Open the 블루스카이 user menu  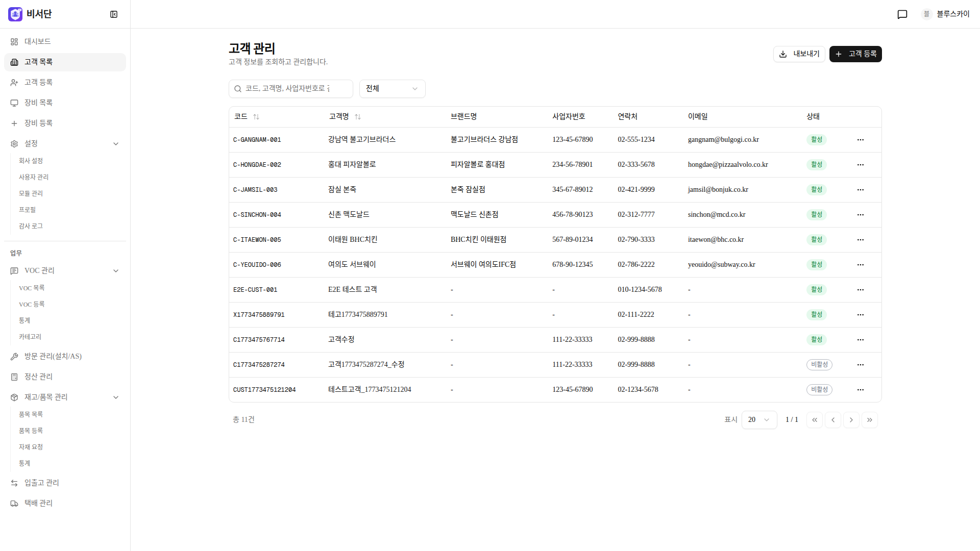945,14
